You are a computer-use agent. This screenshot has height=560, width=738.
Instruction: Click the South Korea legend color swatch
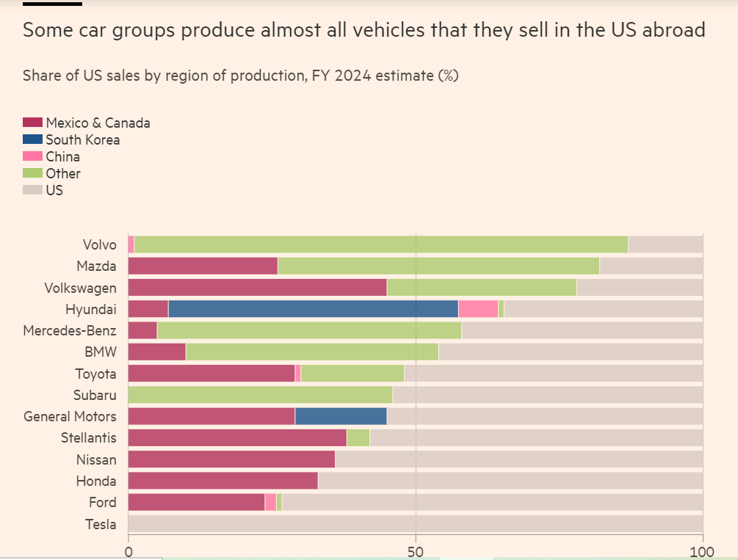(x=32, y=139)
